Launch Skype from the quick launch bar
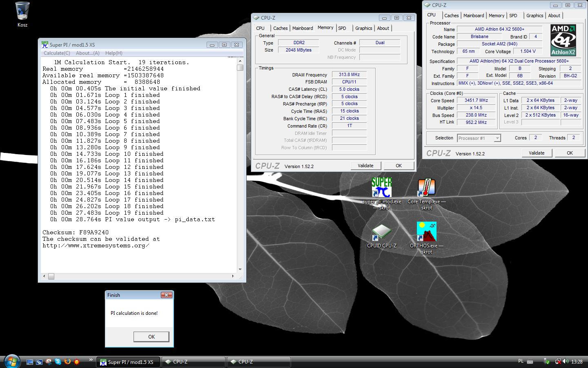 [58, 361]
